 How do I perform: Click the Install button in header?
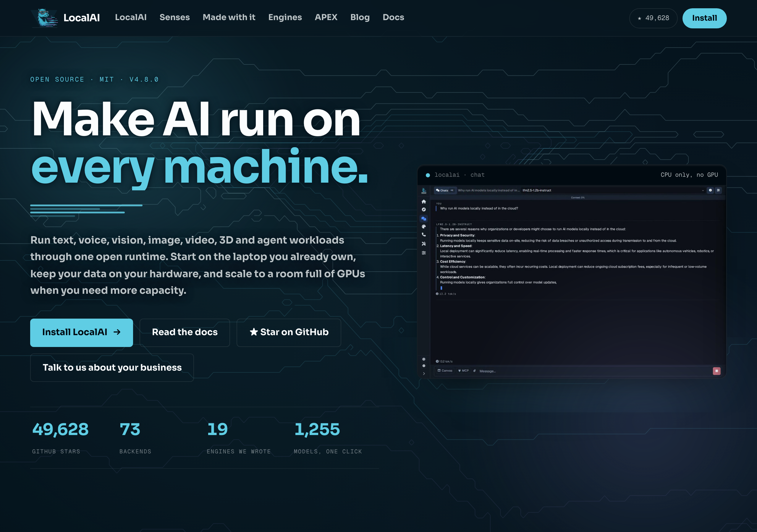pyautogui.click(x=704, y=18)
